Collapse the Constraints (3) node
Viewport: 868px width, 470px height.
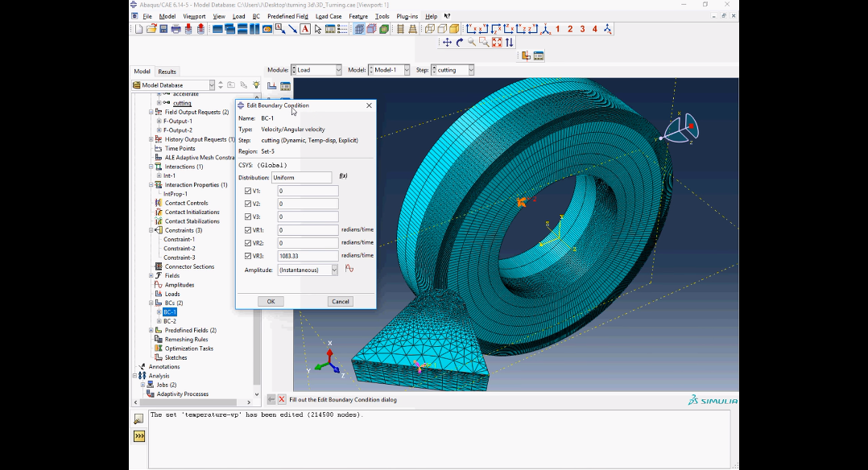pos(151,230)
